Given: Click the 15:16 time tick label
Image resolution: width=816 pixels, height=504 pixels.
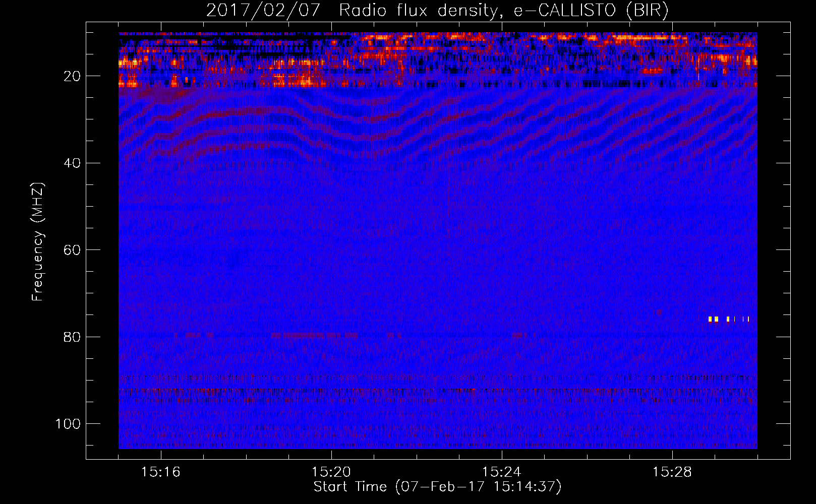Looking at the screenshot, I should coord(161,472).
